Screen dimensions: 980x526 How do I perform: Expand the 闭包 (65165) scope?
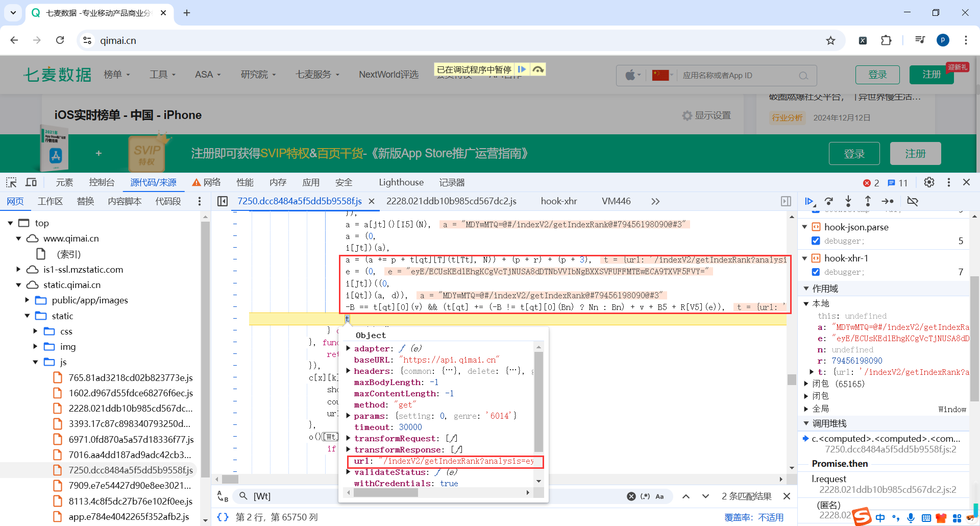[x=806, y=384]
